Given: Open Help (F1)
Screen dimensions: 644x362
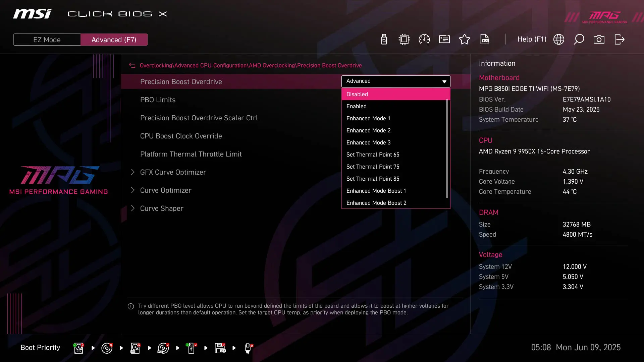Looking at the screenshot, I should pyautogui.click(x=532, y=39).
